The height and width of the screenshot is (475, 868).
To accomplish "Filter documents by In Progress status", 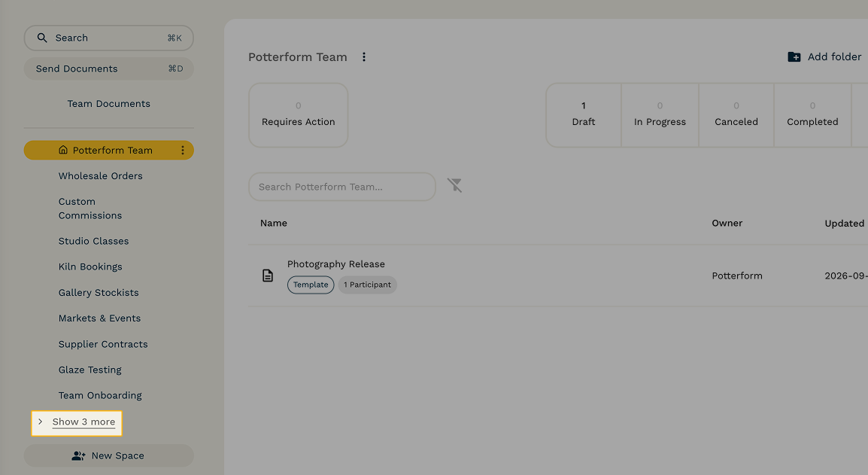I will click(660, 115).
